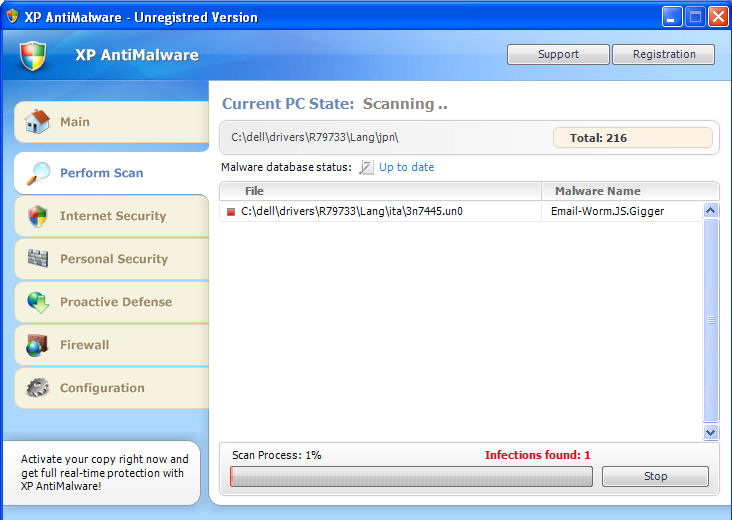732x520 pixels.
Task: Sort results by the File column header
Action: tap(380, 191)
